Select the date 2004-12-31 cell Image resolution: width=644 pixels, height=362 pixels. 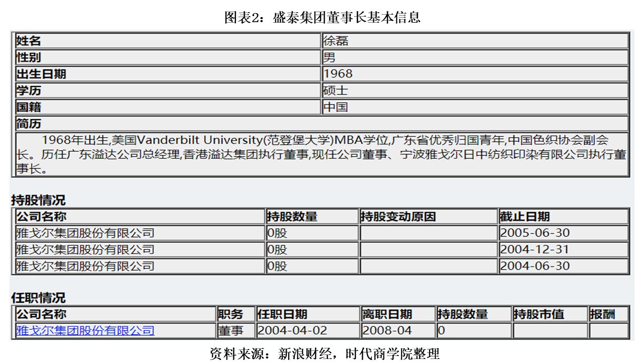pyautogui.click(x=564, y=249)
